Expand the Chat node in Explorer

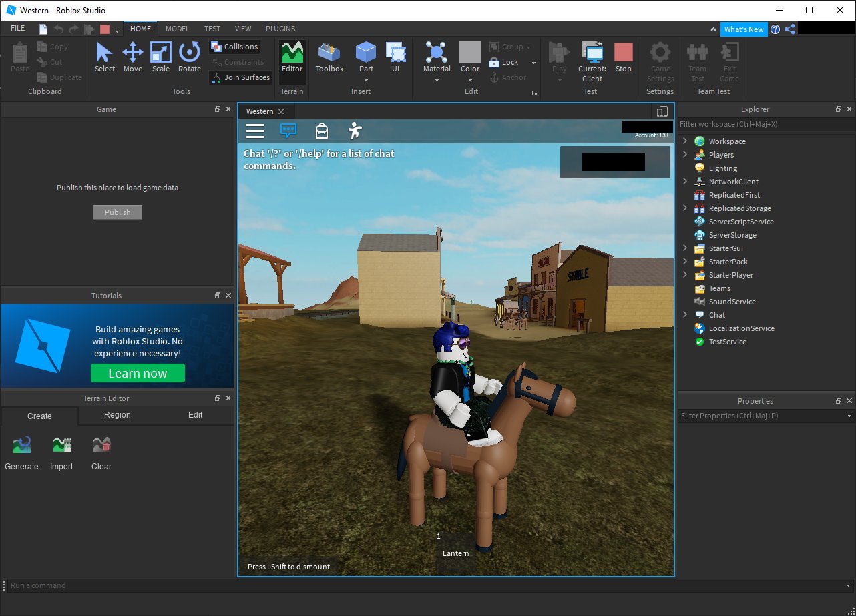pos(684,314)
